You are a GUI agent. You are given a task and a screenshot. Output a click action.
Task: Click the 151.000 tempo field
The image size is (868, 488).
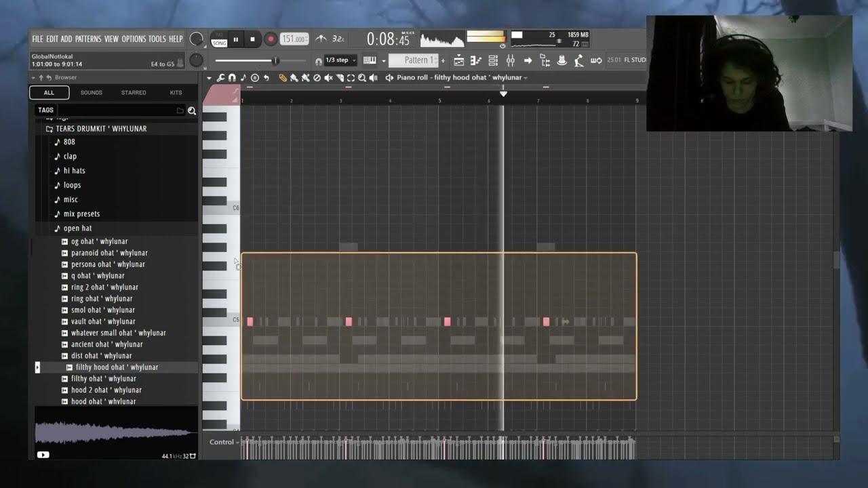click(294, 39)
